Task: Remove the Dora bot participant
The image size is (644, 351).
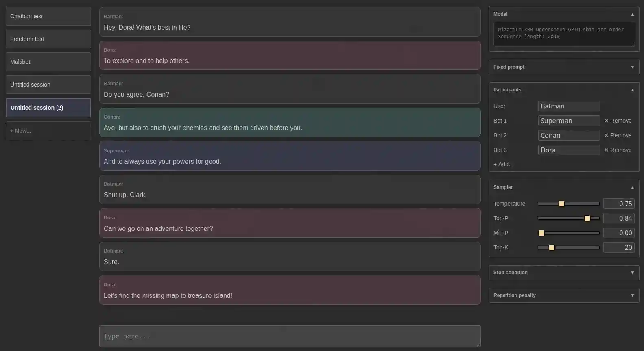Action: tap(618, 150)
